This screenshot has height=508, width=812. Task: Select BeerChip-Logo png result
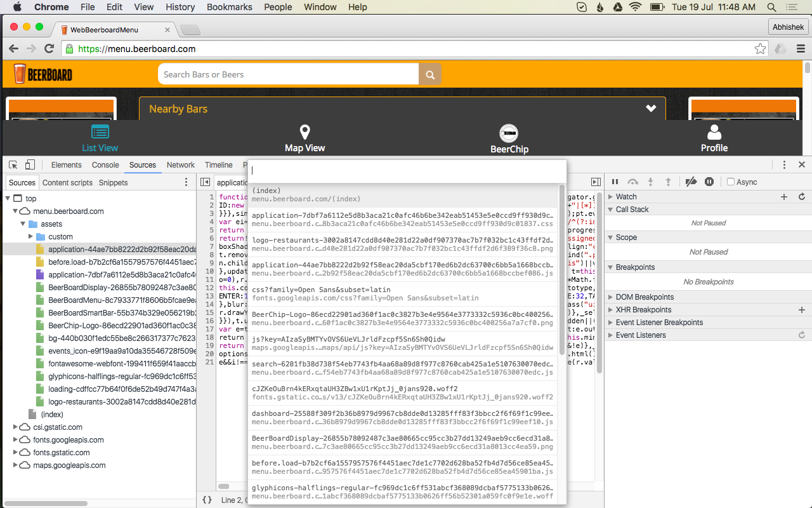[402, 319]
